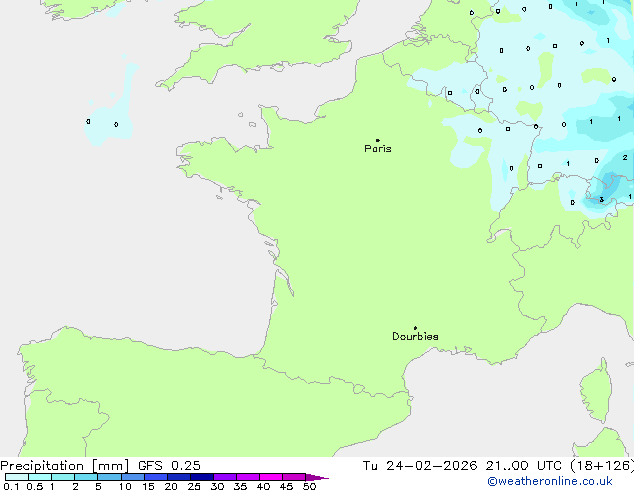Viewport: 634px width, 490px height.
Task: Click the precipitation value 2 on eastern edge
Action: pyautogui.click(x=625, y=157)
